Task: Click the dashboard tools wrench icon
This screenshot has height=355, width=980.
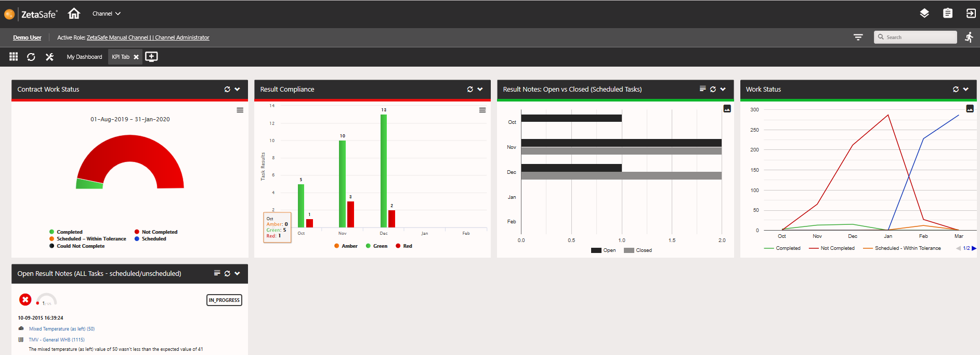Action: pyautogui.click(x=49, y=57)
